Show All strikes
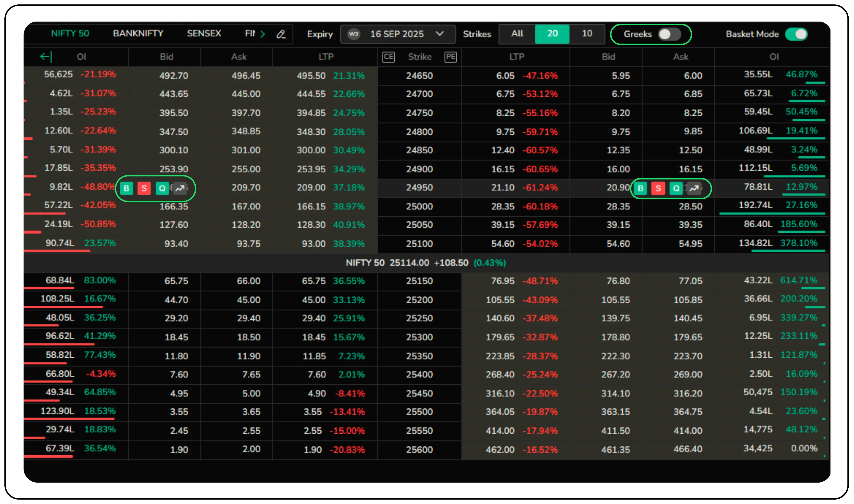Viewport: 854px width, 504px height. point(517,34)
